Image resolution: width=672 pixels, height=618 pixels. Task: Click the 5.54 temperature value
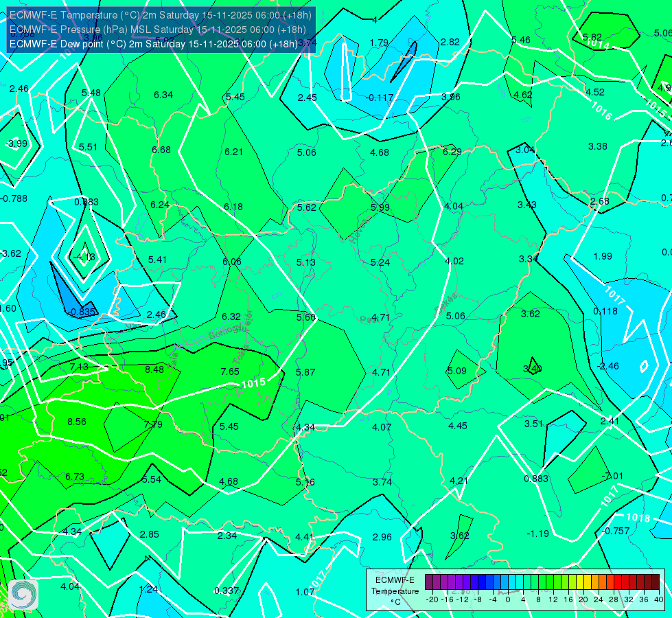tap(152, 479)
